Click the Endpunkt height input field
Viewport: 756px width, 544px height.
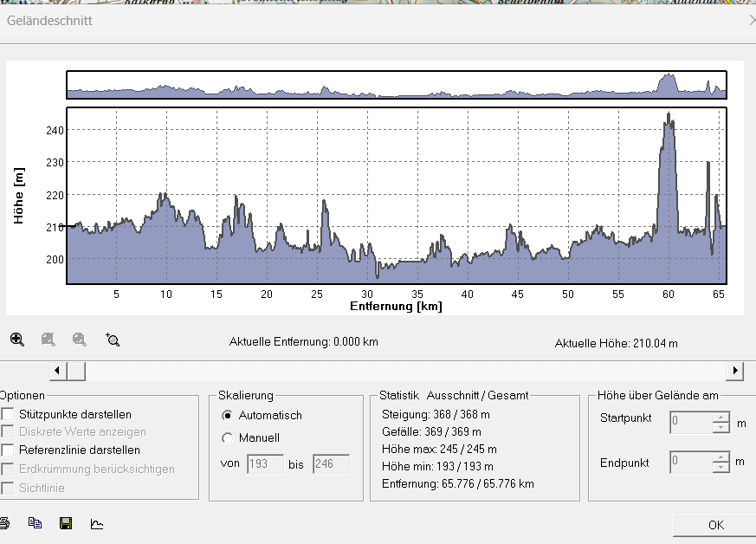(x=691, y=462)
